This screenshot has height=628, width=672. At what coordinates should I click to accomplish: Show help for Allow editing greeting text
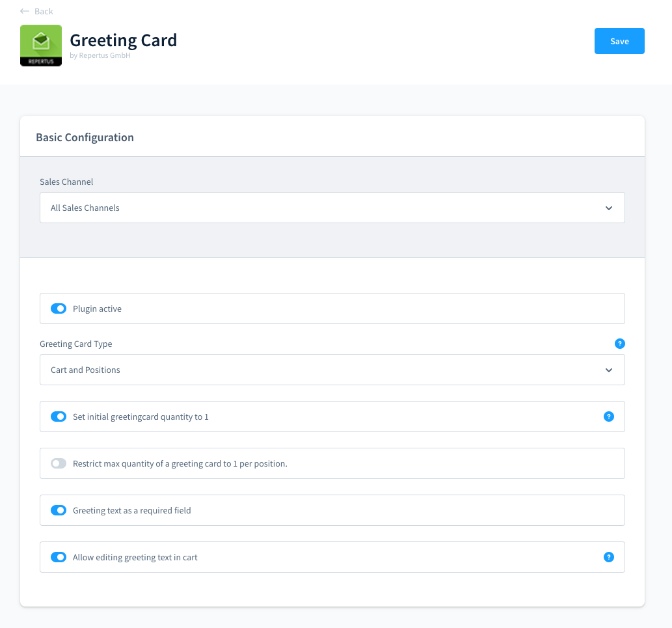pyautogui.click(x=608, y=557)
